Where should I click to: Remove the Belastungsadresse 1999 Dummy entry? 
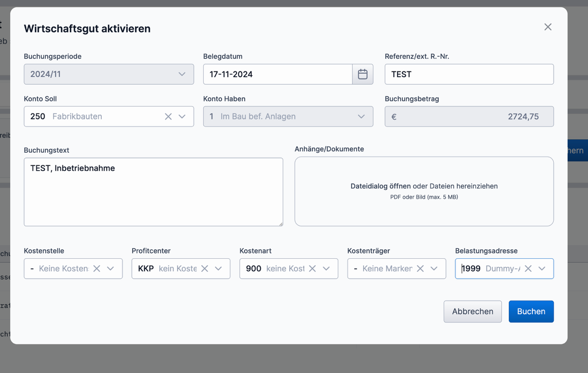(528, 268)
